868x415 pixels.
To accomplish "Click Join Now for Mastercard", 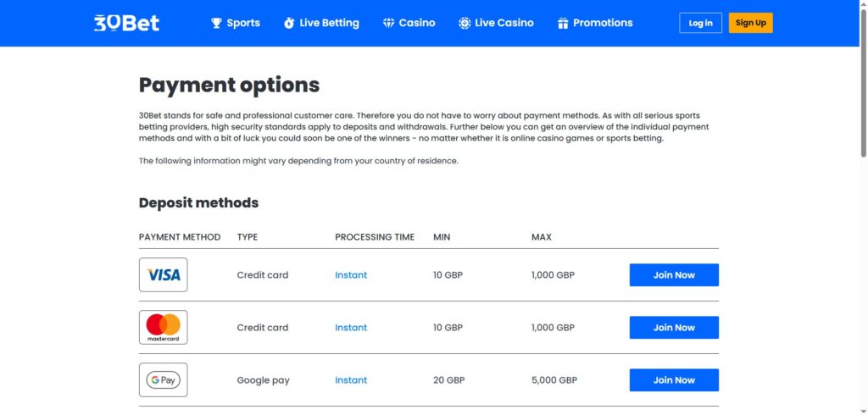I will tap(674, 328).
